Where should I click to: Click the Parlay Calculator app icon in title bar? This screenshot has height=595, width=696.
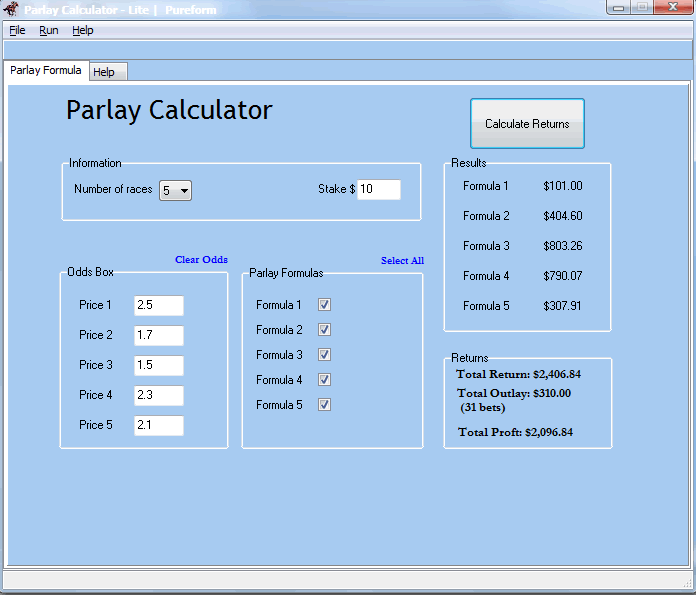11,10
